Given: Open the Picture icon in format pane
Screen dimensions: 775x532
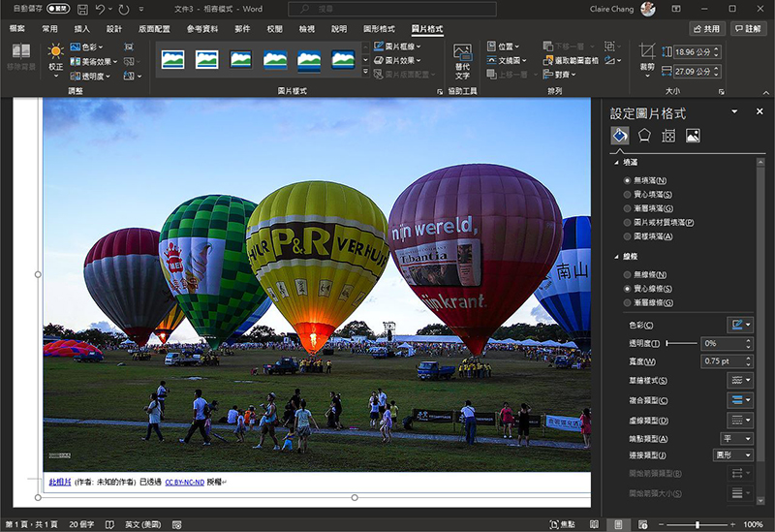Looking at the screenshot, I should [x=693, y=136].
